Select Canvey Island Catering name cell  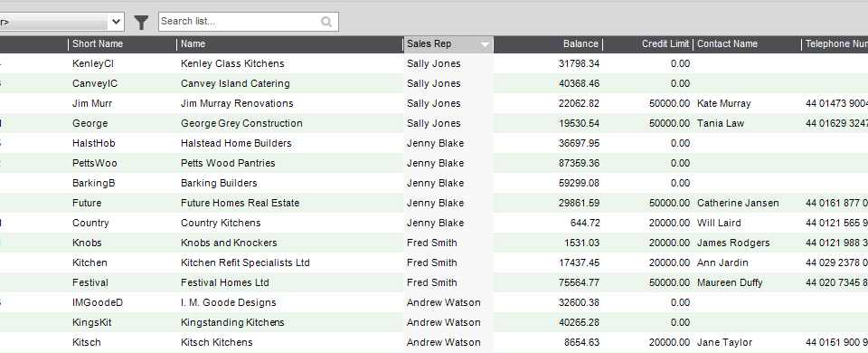click(x=235, y=83)
